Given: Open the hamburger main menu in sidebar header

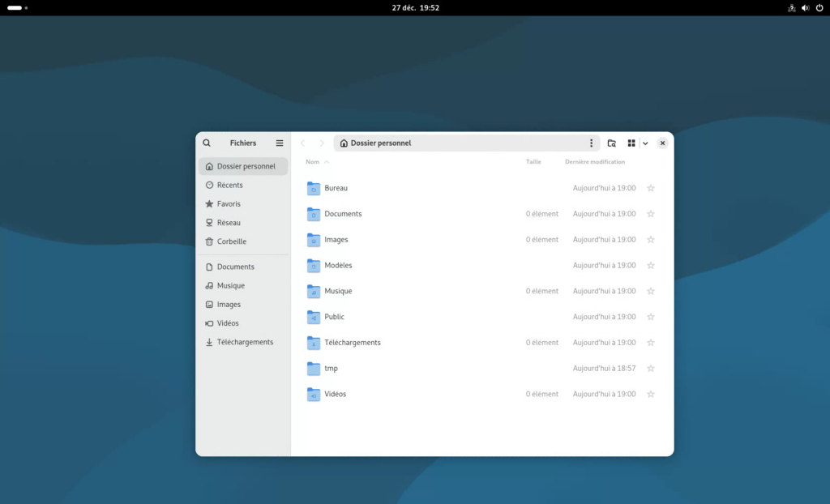Looking at the screenshot, I should click(x=280, y=143).
